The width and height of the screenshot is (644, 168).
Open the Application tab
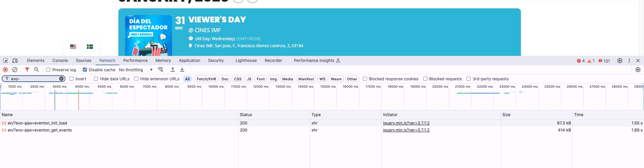click(x=190, y=61)
